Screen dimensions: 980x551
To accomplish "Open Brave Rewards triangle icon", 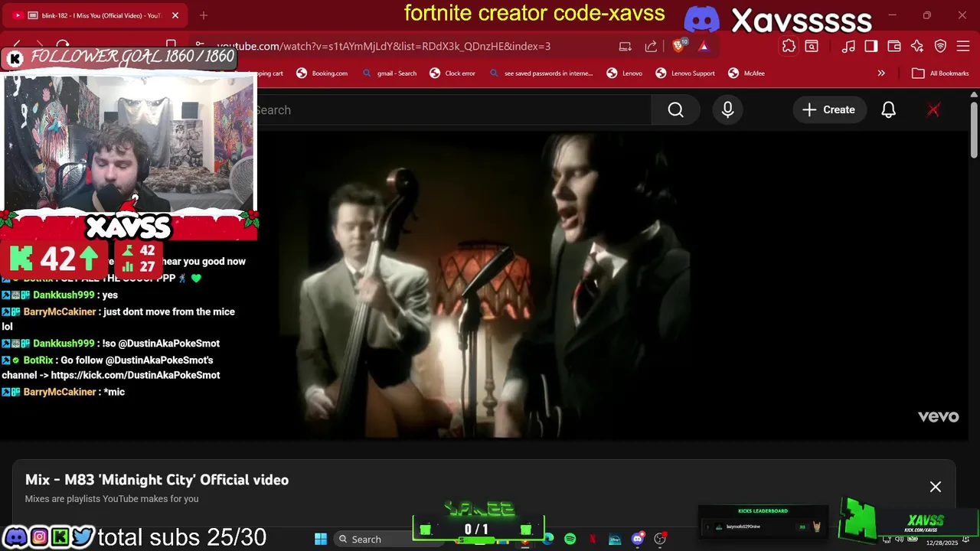I will pyautogui.click(x=704, y=46).
